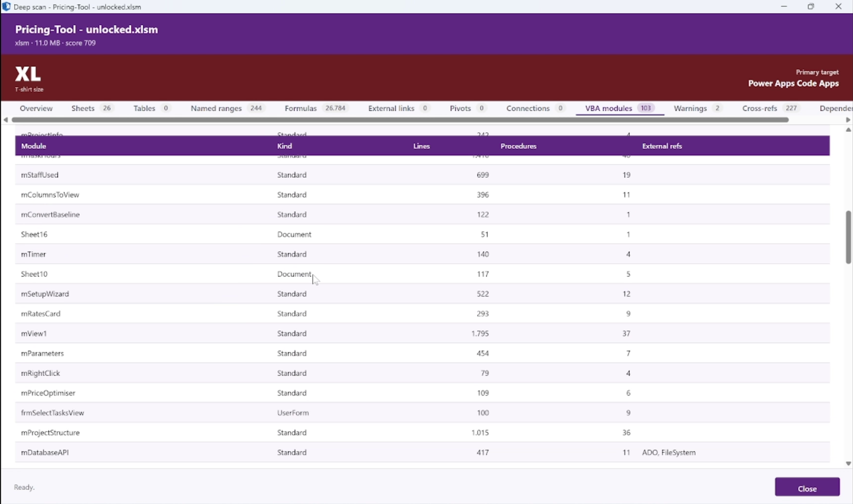Click the 1.015 lines value of mProjectStructure
The height and width of the screenshot is (504, 853).
[x=480, y=432]
